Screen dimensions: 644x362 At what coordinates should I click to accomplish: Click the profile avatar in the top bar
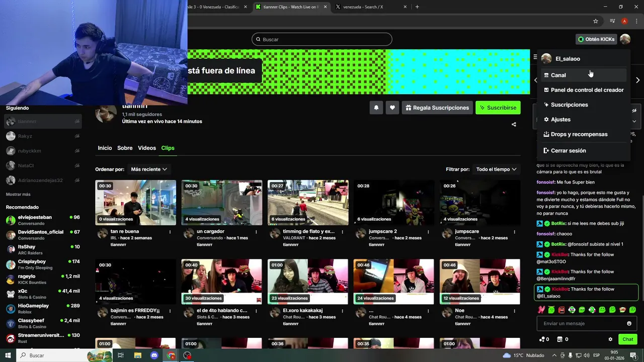[x=625, y=39]
